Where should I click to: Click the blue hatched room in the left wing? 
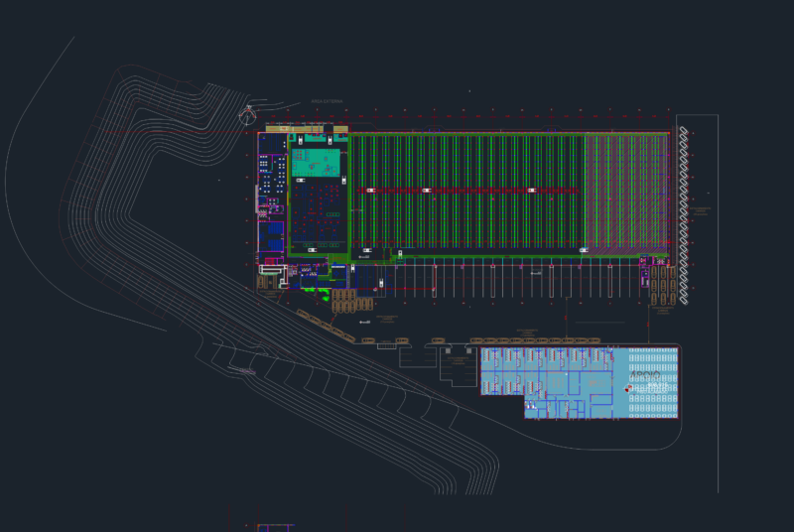pyautogui.click(x=271, y=236)
